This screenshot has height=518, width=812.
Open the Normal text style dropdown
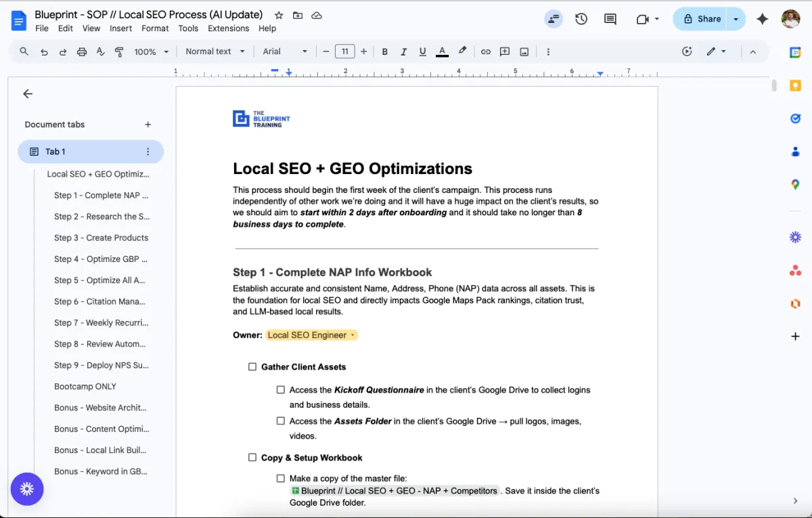215,51
